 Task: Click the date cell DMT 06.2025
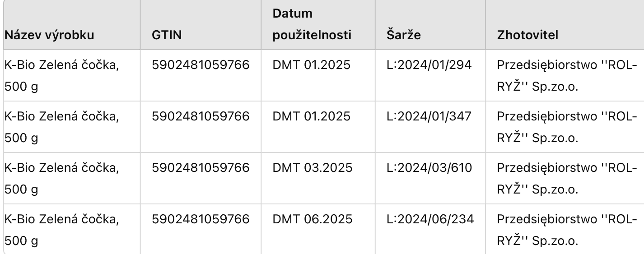click(x=311, y=220)
